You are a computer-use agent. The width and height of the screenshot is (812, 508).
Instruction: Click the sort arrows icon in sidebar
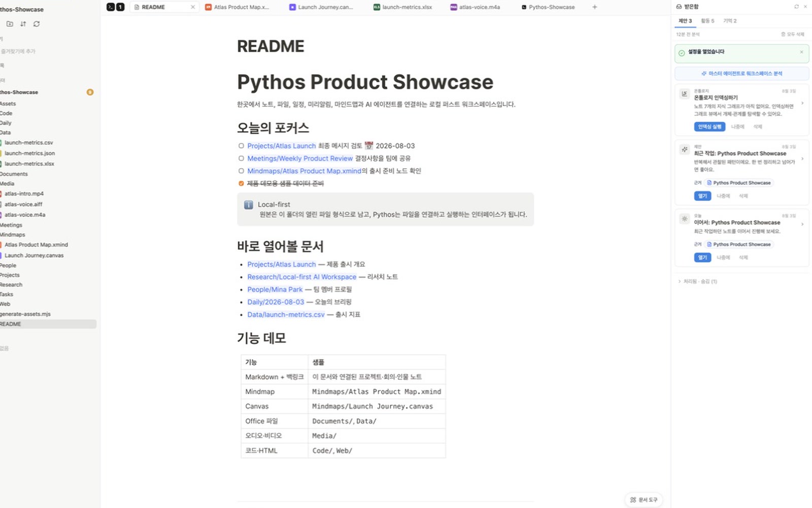(x=23, y=24)
